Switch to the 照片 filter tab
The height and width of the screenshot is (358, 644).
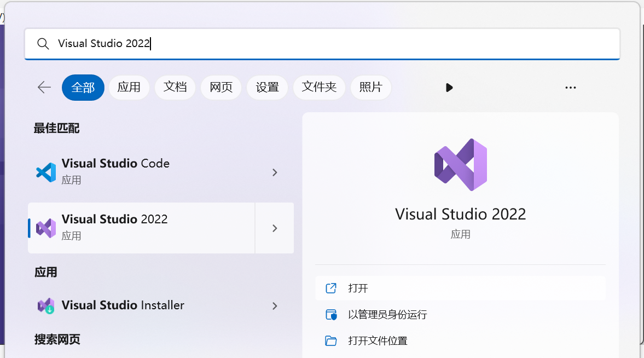370,87
